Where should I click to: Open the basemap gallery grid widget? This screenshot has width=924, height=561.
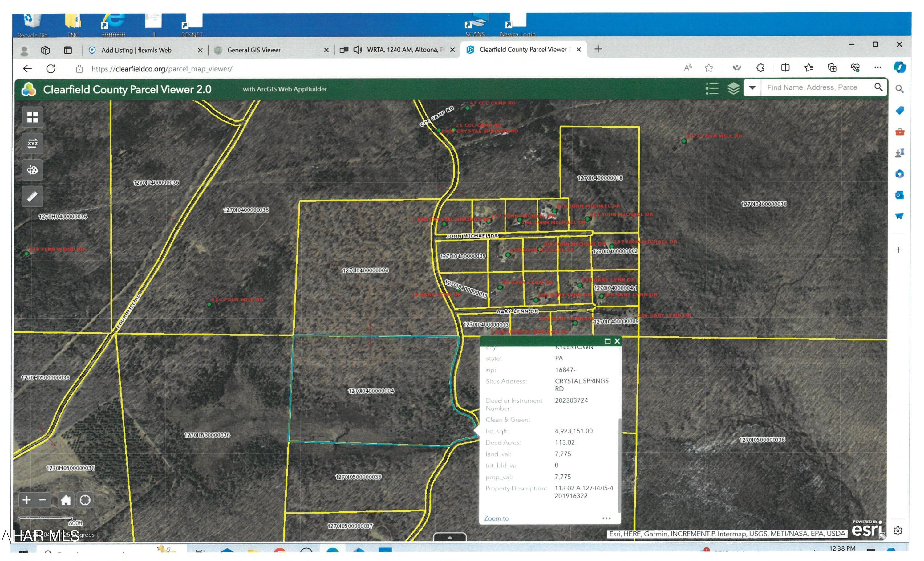click(x=32, y=117)
